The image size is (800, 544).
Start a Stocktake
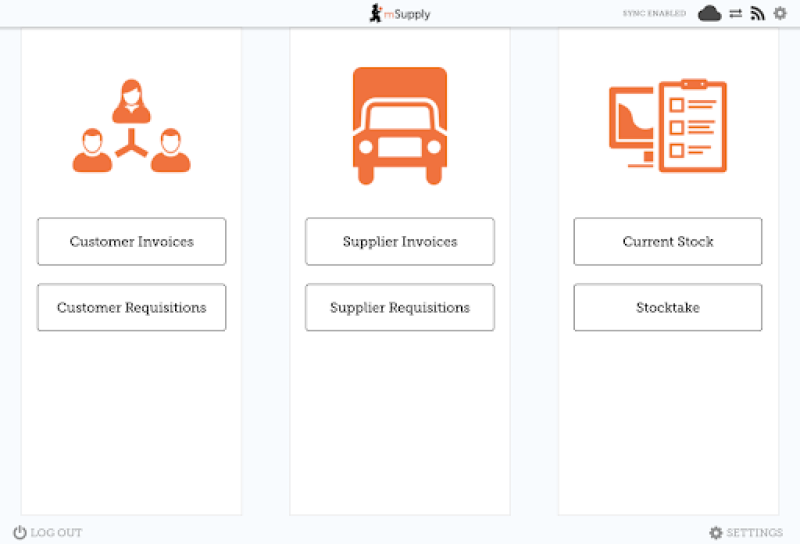coord(668,308)
